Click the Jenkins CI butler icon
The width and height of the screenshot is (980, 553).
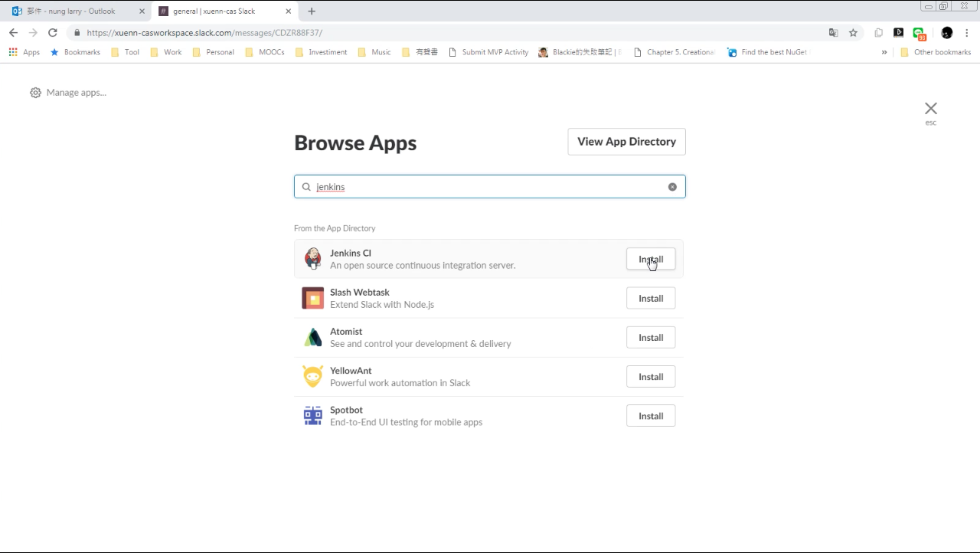coord(312,259)
